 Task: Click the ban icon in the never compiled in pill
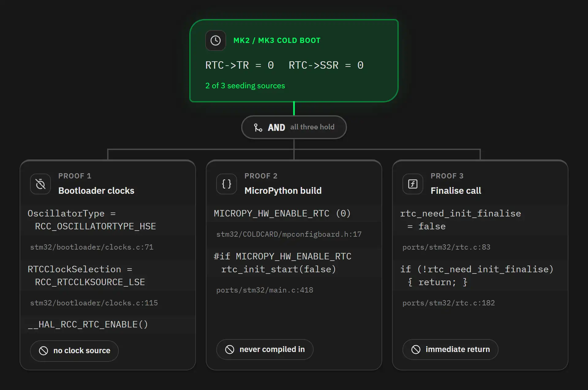[230, 350]
